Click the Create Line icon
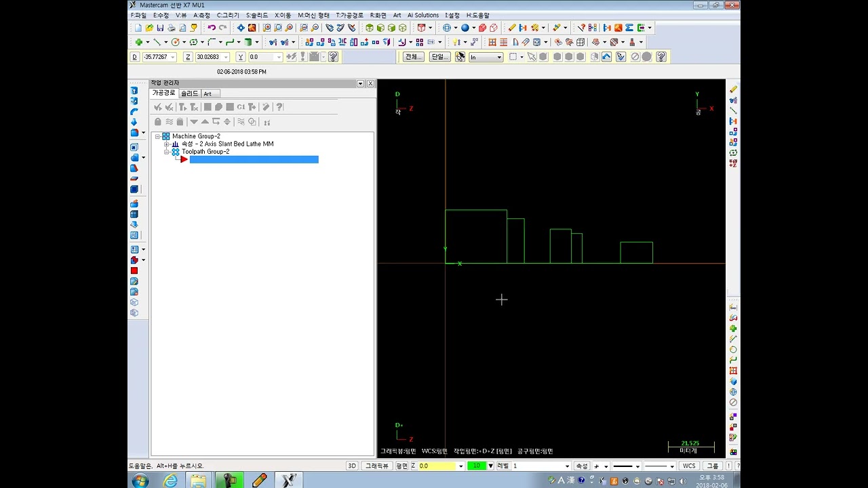The height and width of the screenshot is (488, 868). [157, 42]
